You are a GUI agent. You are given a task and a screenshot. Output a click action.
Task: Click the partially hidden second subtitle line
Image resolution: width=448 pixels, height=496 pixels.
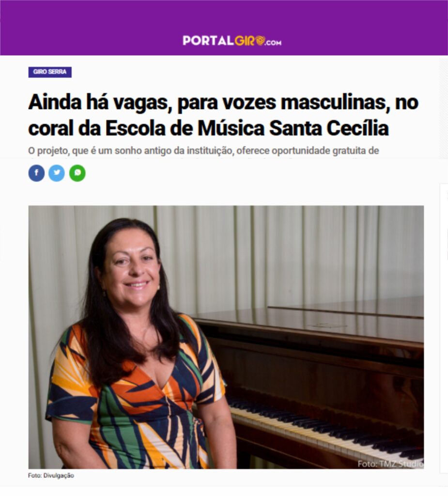tap(202, 157)
